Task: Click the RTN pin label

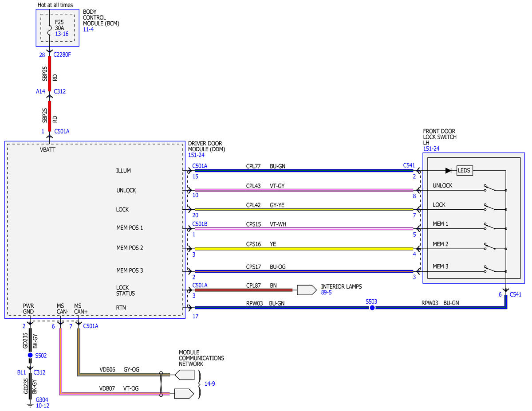Action: pos(121,308)
